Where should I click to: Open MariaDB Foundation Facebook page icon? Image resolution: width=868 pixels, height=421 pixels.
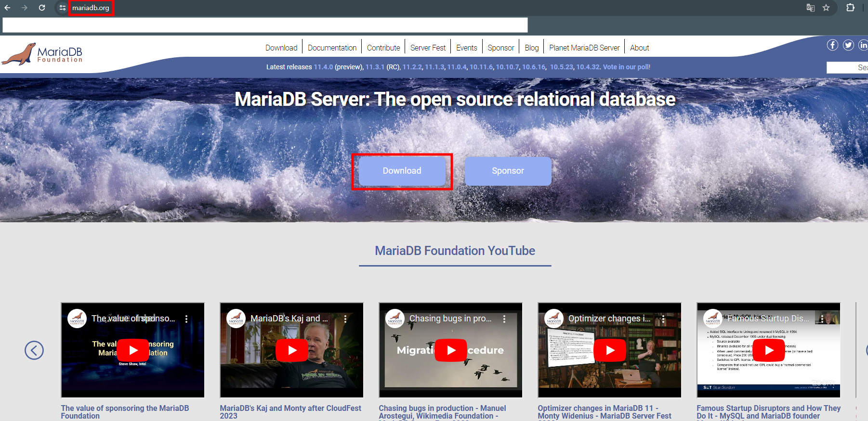[x=833, y=45]
